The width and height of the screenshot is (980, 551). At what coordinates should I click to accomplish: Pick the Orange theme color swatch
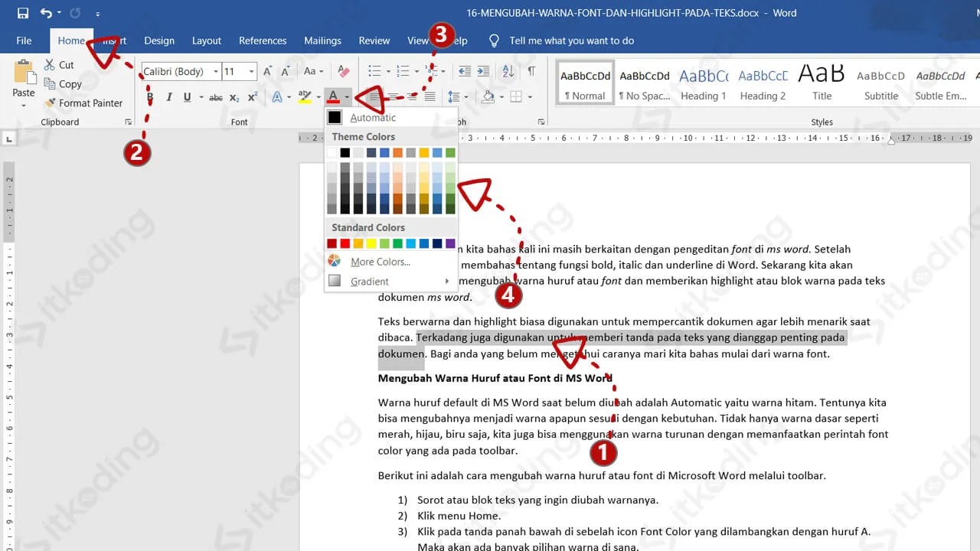pos(397,153)
